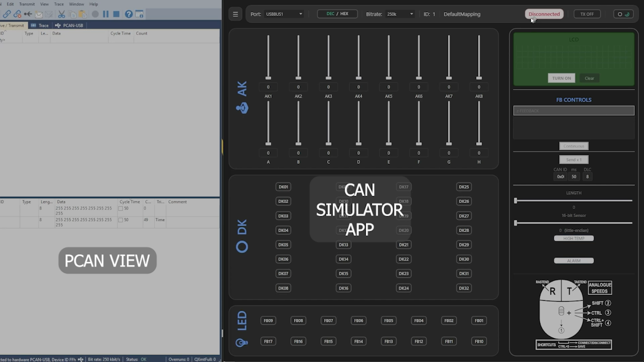The image size is (644, 362).
Task: Open the Bitrate 250k dropdown
Action: pyautogui.click(x=399, y=14)
